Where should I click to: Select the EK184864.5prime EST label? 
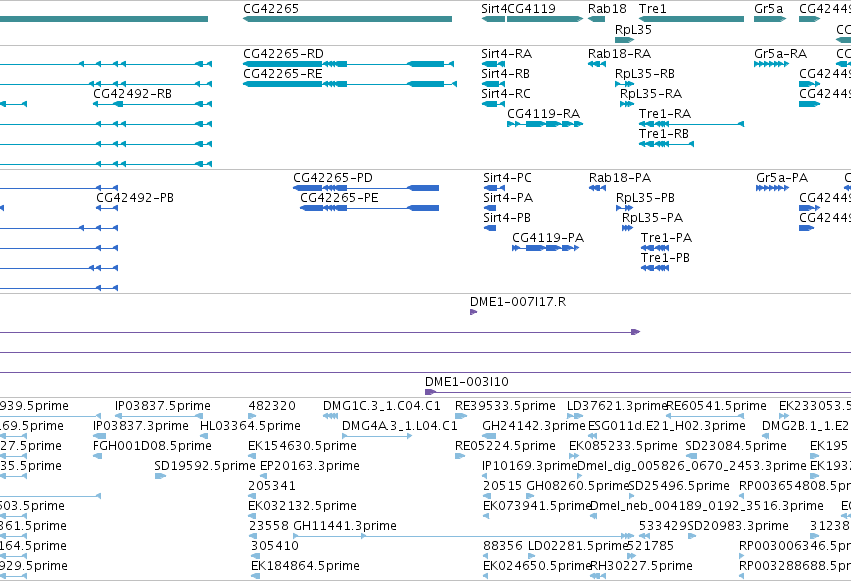click(305, 566)
